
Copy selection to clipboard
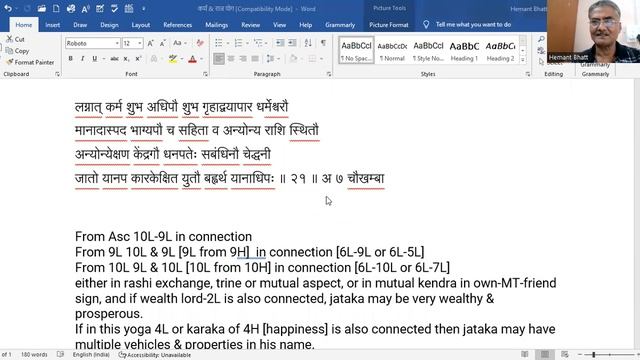point(18,51)
